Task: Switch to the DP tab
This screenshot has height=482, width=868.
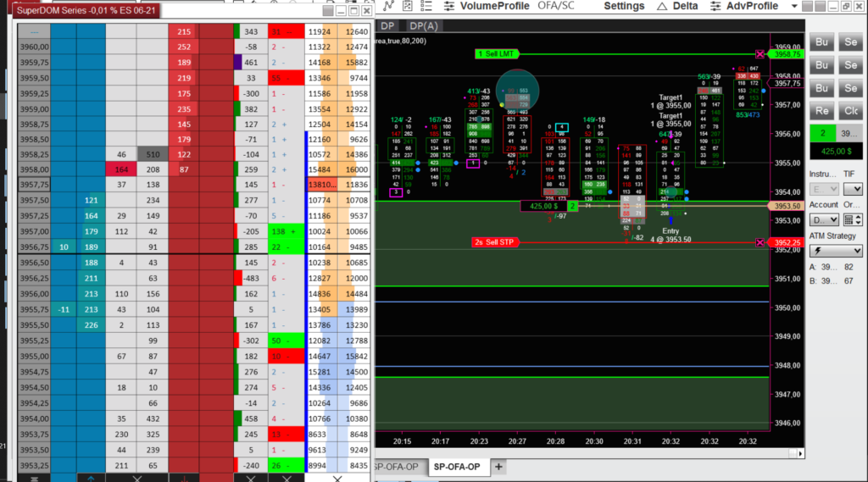Action: click(x=387, y=25)
